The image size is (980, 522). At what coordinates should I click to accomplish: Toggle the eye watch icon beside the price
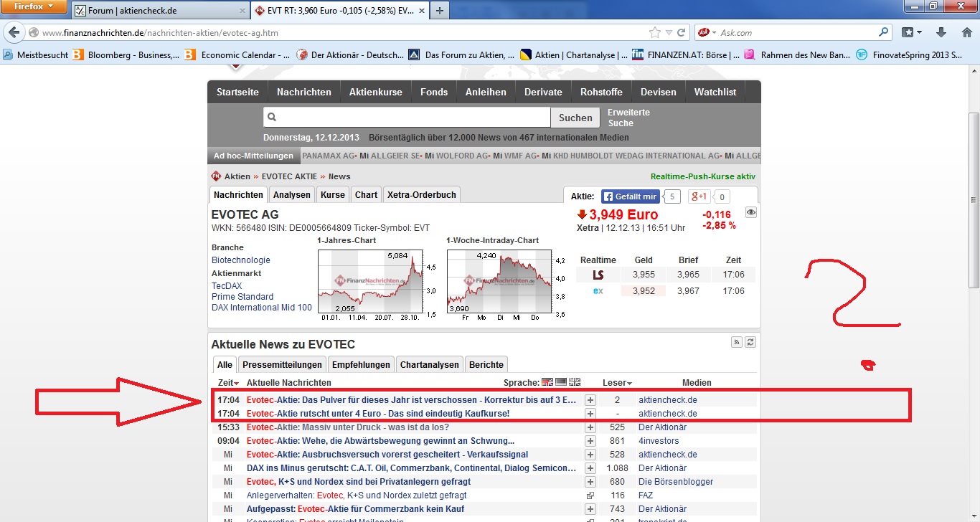point(750,212)
